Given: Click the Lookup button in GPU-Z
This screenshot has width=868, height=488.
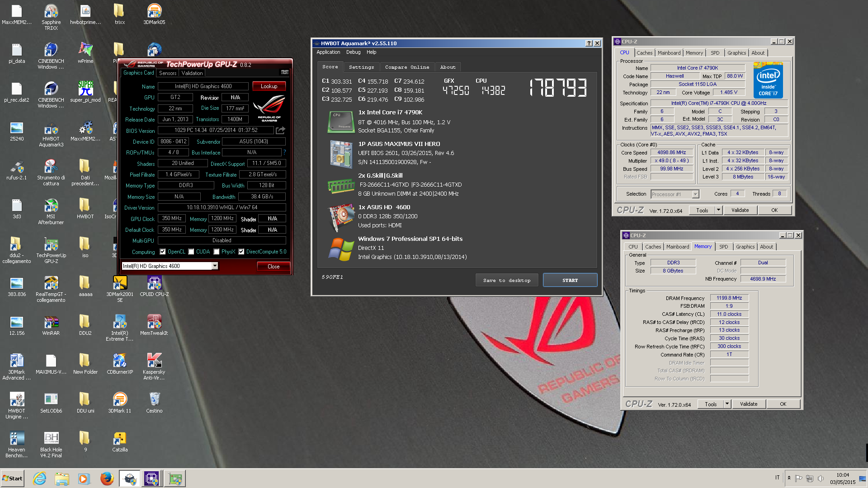Looking at the screenshot, I should tap(269, 86).
